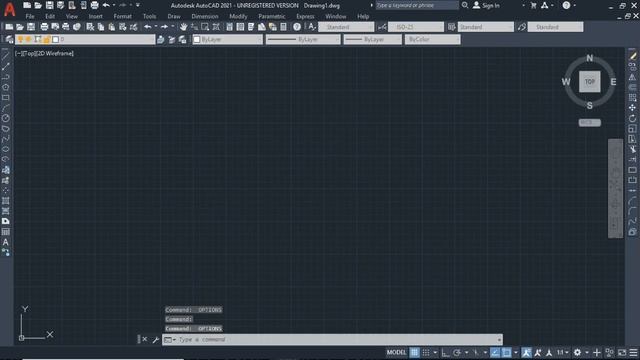Open the Layer Properties Manager icon
The image size is (640, 360).
coord(9,39)
